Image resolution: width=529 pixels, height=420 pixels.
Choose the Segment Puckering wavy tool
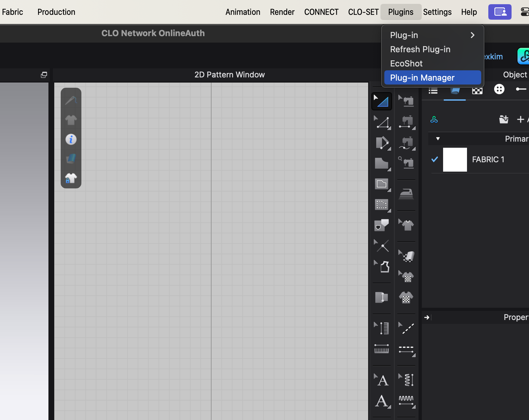point(407,401)
